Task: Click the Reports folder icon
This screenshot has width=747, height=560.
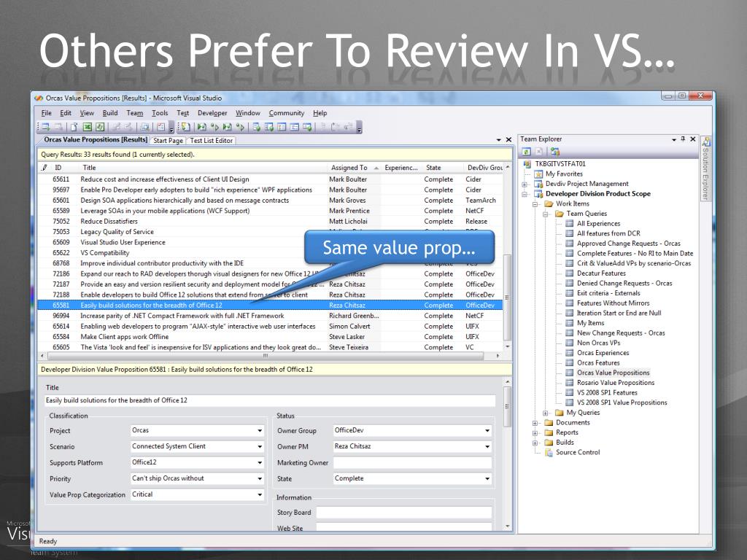Action: (549, 432)
